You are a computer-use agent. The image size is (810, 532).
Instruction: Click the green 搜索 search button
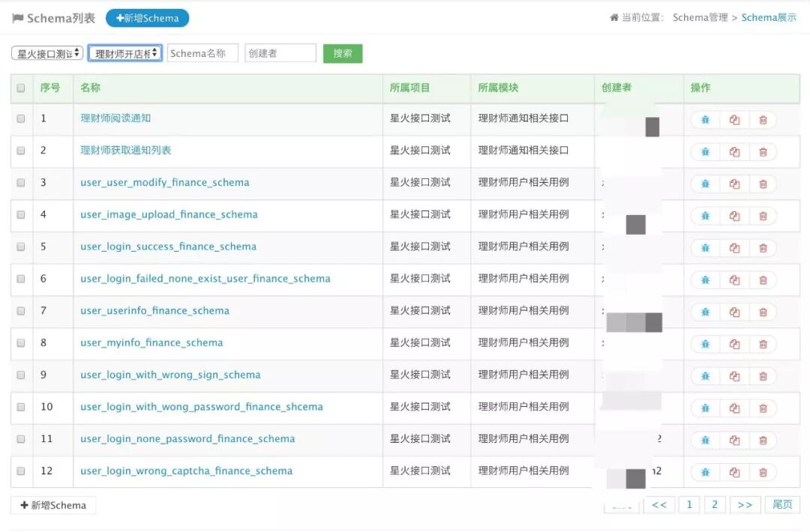pyautogui.click(x=343, y=53)
